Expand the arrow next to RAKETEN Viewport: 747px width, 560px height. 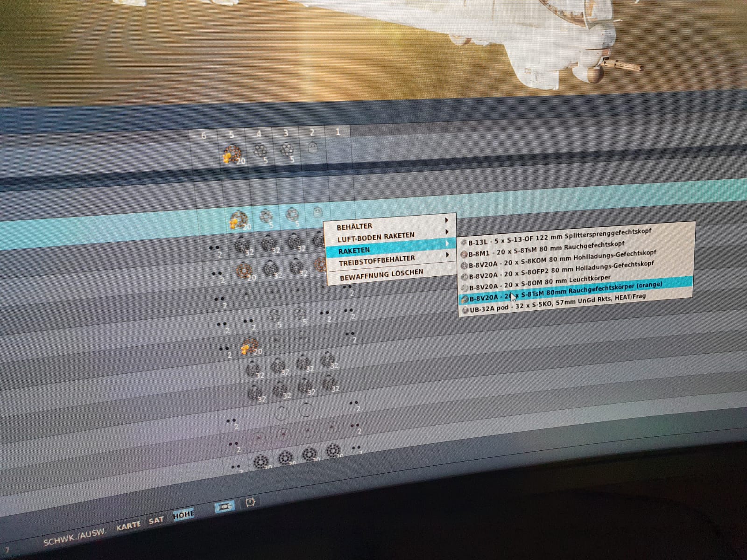point(447,244)
